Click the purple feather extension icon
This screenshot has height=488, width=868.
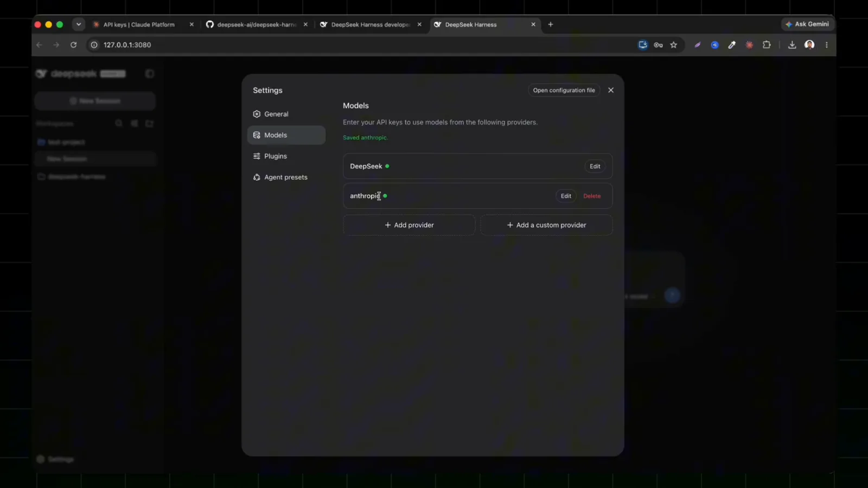pyautogui.click(x=698, y=45)
